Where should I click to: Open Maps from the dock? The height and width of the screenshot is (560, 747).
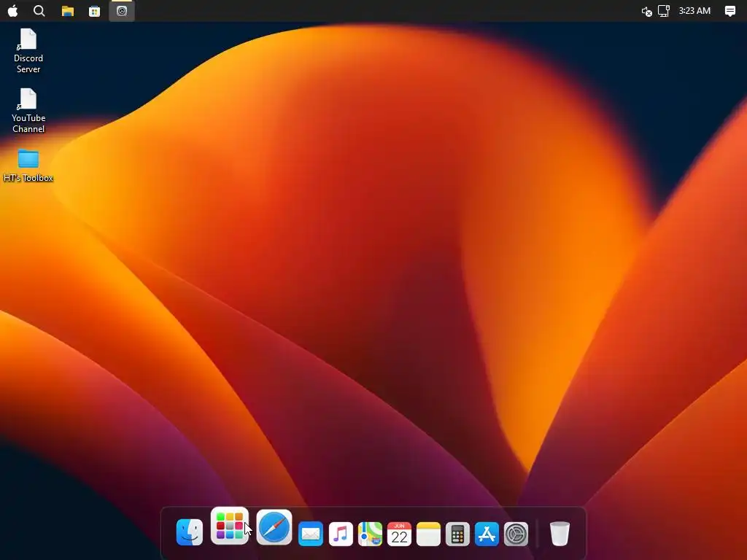pyautogui.click(x=370, y=534)
